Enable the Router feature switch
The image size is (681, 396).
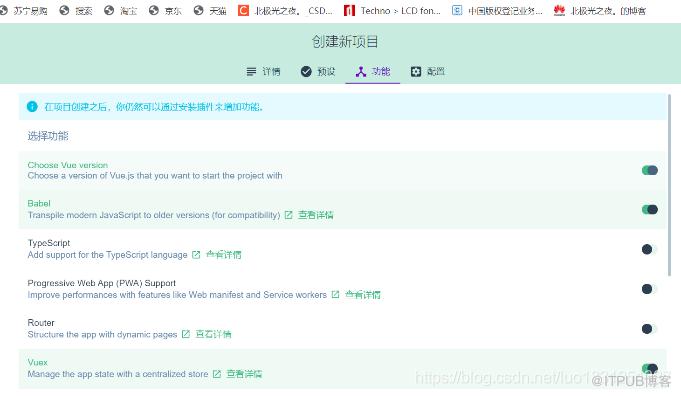[x=650, y=329]
